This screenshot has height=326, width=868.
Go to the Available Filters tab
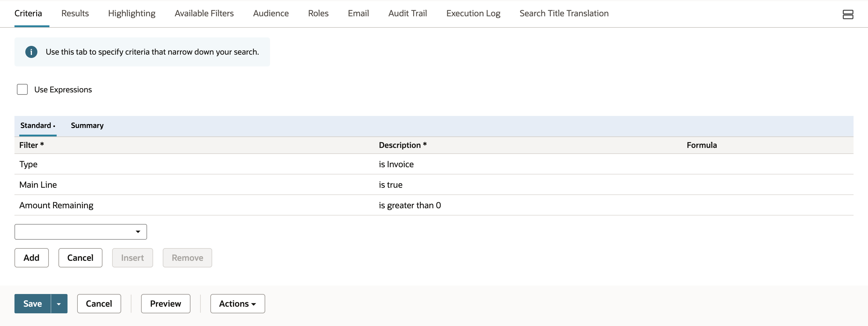tap(204, 14)
